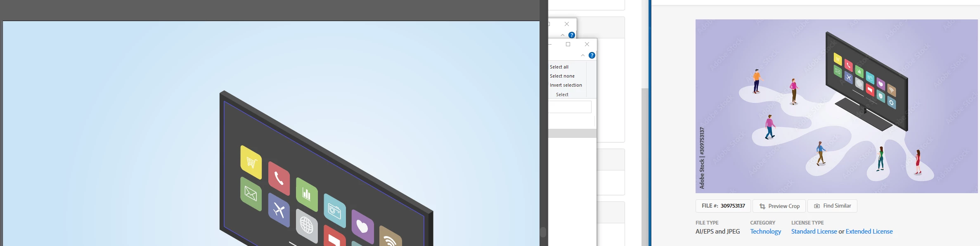Image resolution: width=980 pixels, height=246 pixels.
Task: Select the green bar chart icon on canvas
Action: pos(307,194)
